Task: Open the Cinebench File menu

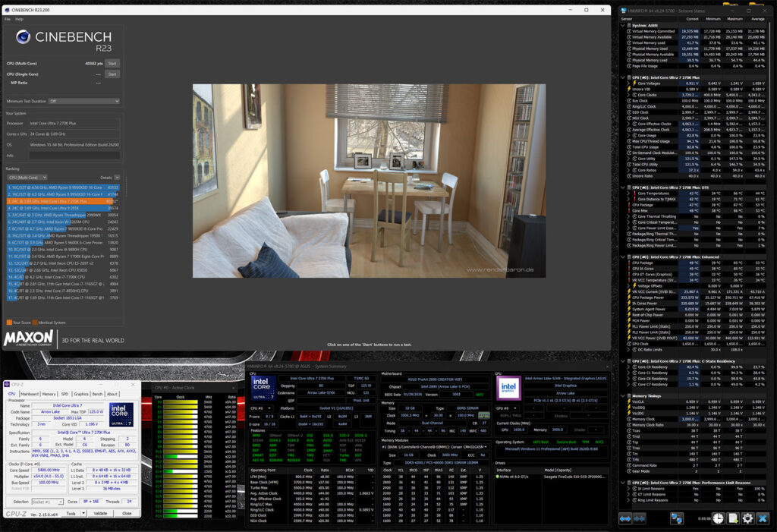Action: (x=8, y=19)
